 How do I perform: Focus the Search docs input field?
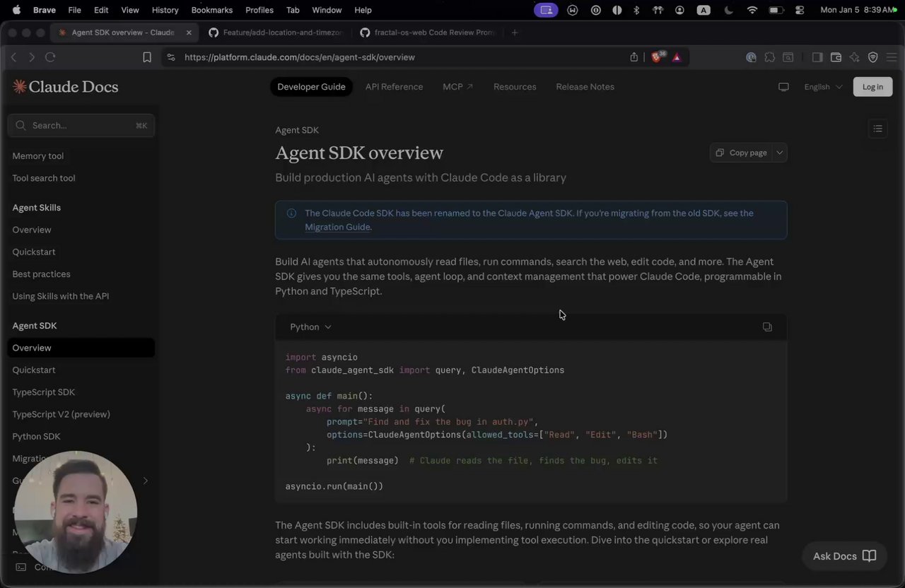[81, 125]
